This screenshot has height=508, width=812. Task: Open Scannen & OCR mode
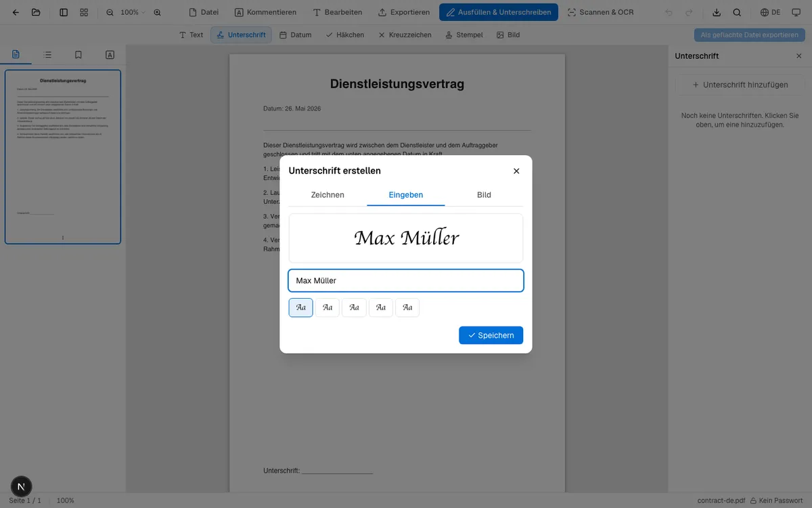click(600, 12)
